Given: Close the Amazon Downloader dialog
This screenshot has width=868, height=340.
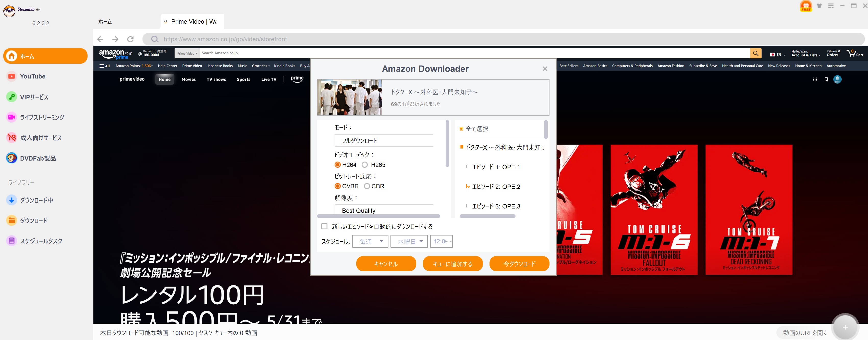Looking at the screenshot, I should (x=545, y=69).
